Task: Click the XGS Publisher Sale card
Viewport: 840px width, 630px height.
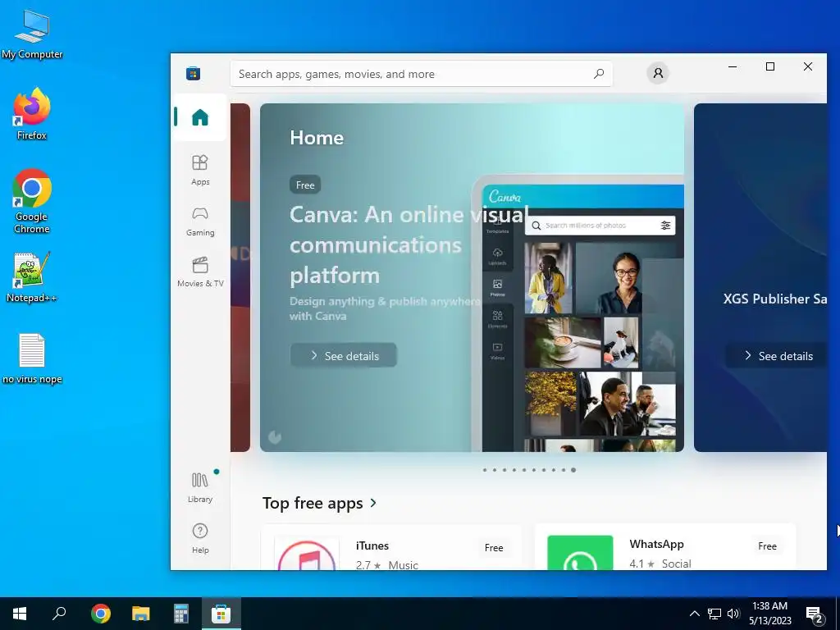Action: pyautogui.click(x=760, y=277)
